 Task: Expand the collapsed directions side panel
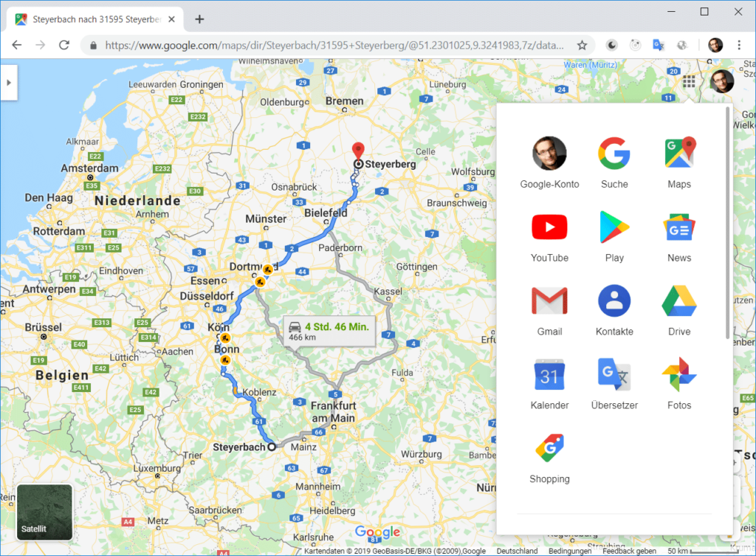[x=9, y=83]
